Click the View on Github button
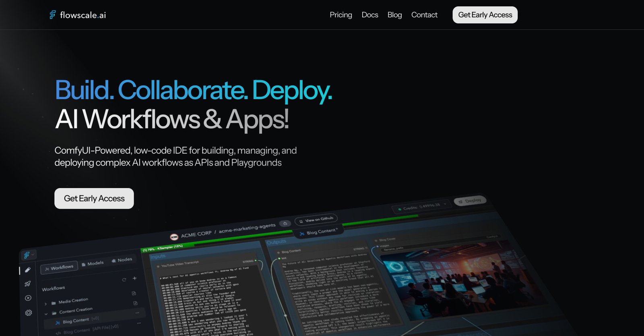 click(x=316, y=220)
